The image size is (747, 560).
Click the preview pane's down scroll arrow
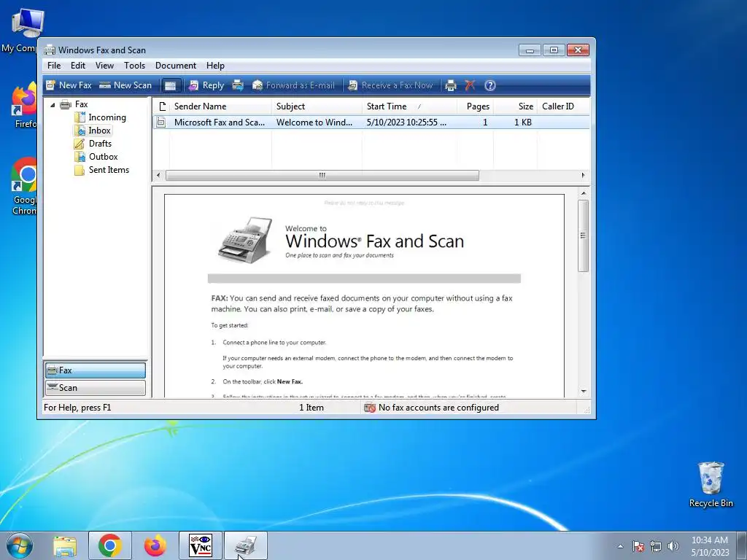583,392
